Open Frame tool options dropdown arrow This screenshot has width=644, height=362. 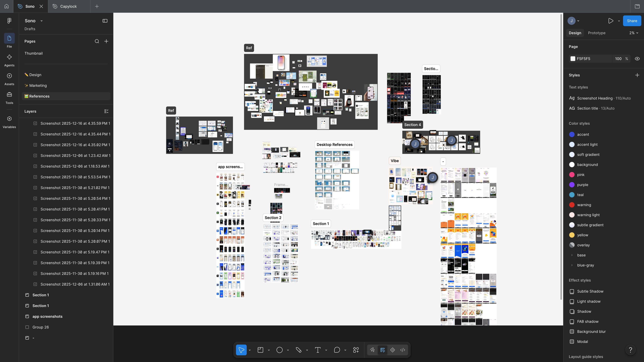tap(269, 350)
